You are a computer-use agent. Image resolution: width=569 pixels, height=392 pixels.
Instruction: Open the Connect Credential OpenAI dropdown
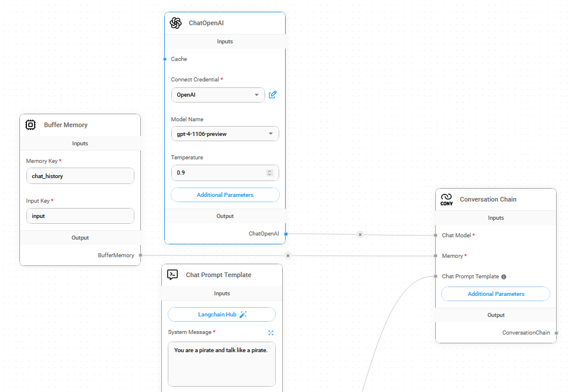point(218,95)
